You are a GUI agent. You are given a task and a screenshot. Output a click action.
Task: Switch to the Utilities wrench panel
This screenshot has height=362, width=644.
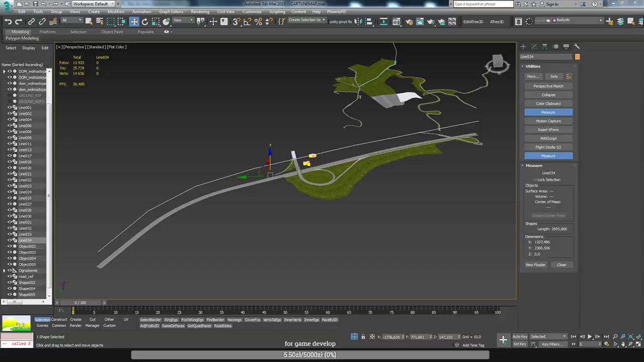click(577, 46)
